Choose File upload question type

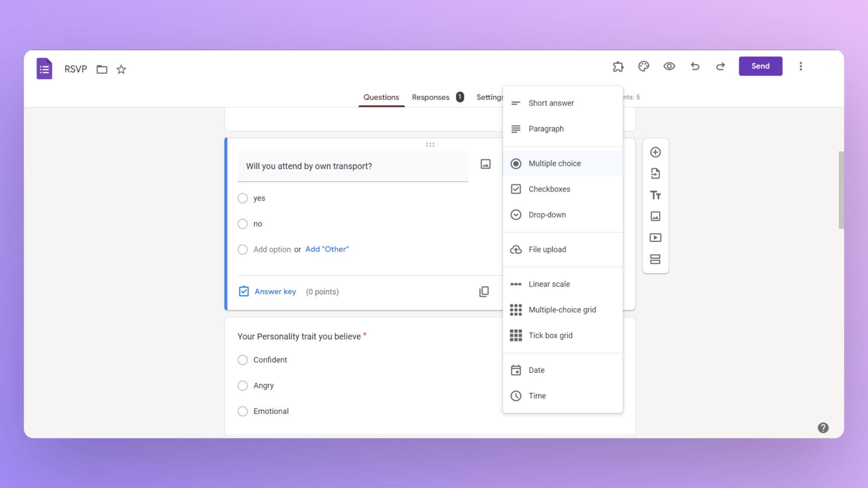click(x=562, y=250)
